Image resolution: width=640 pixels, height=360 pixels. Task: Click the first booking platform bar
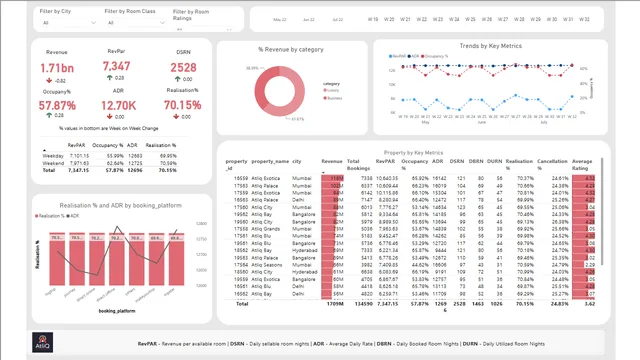(57, 259)
